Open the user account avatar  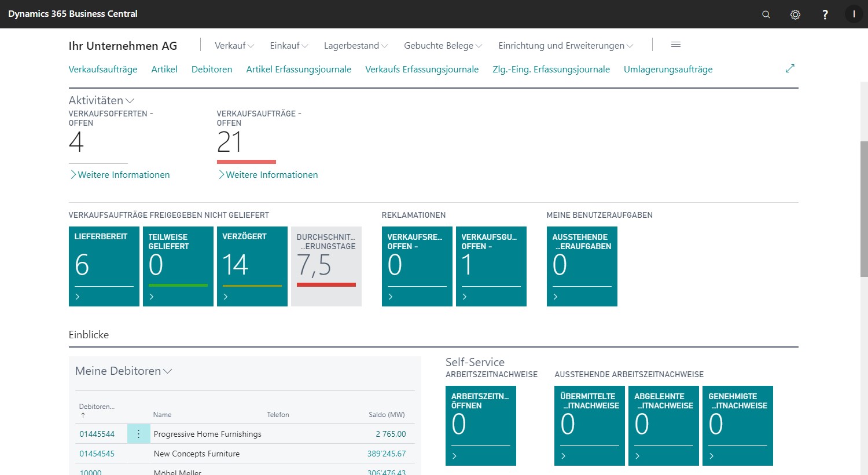[854, 14]
